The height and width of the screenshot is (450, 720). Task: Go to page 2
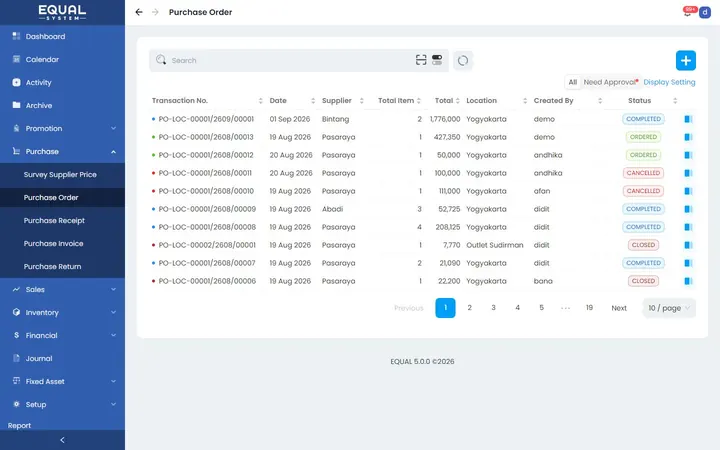(469, 308)
